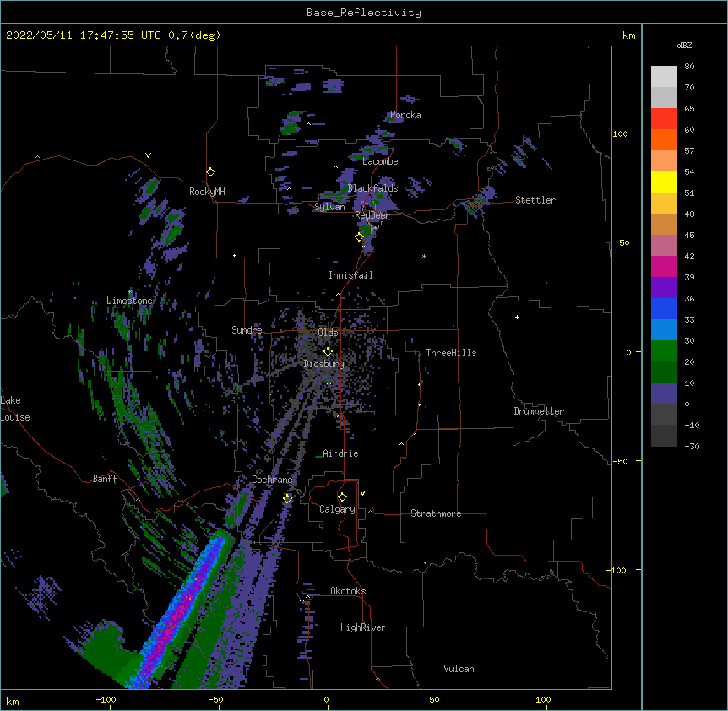Click the Sundre town label
Viewport: 728px width, 711px height.
point(247,330)
